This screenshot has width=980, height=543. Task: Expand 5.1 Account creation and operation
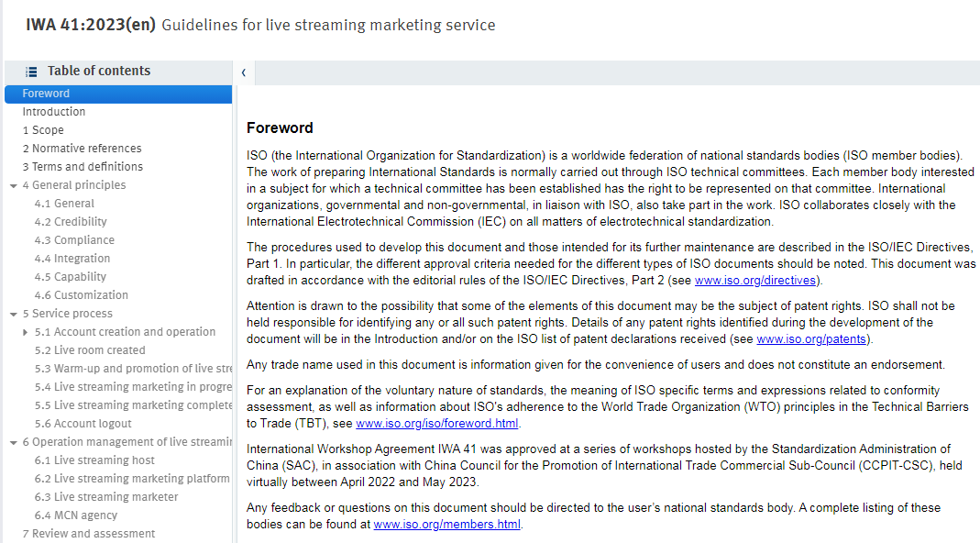pyautogui.click(x=25, y=332)
